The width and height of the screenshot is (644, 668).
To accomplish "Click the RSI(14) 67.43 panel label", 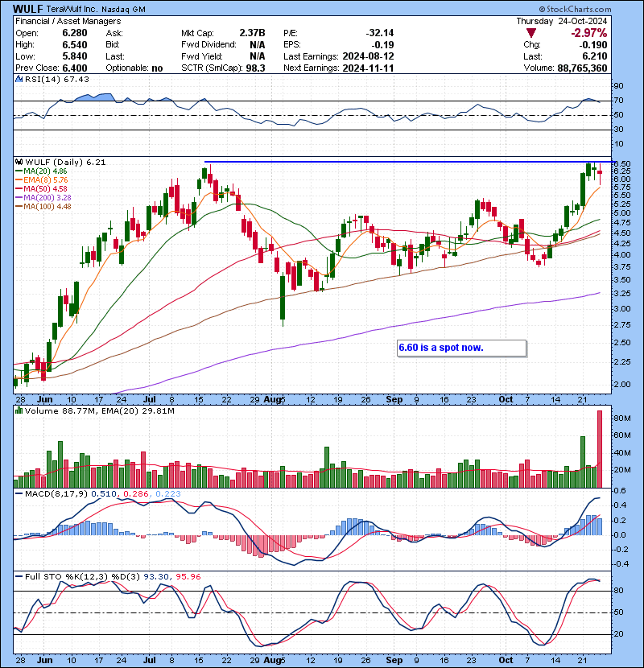I will click(57, 79).
